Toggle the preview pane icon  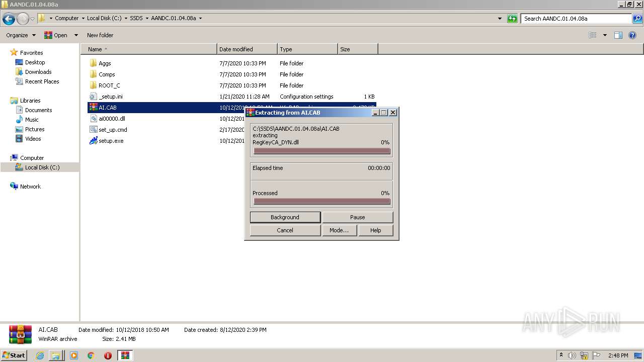point(618,35)
